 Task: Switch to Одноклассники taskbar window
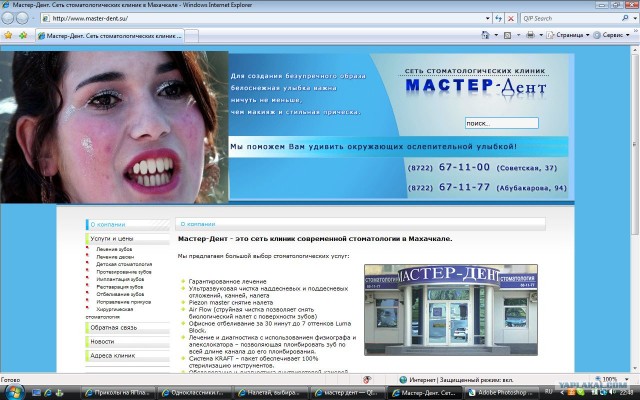195,393
